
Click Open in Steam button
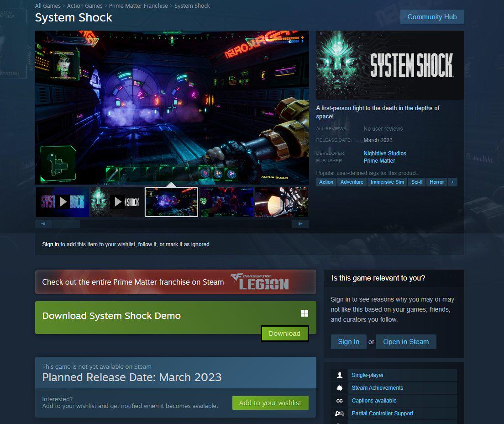[406, 342]
